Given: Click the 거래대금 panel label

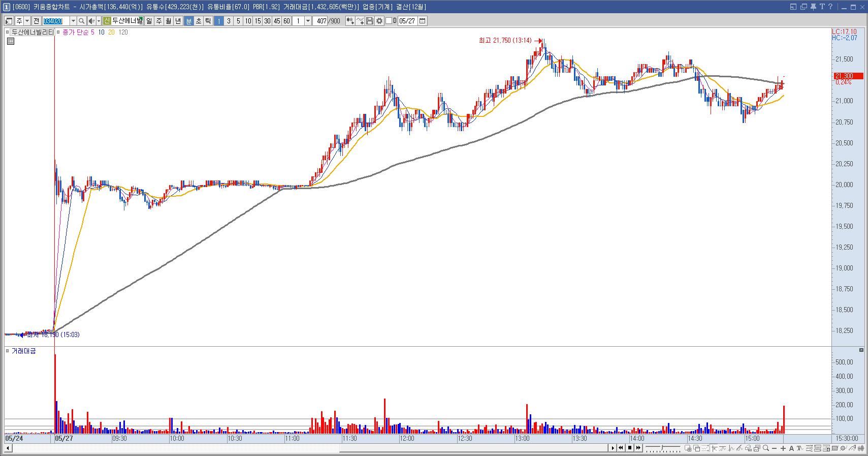Looking at the screenshot, I should (x=24, y=351).
